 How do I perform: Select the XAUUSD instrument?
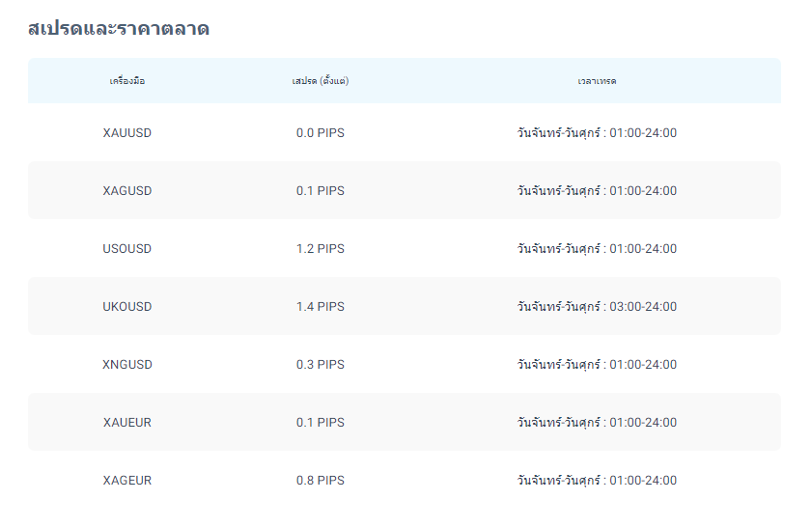coord(127,133)
